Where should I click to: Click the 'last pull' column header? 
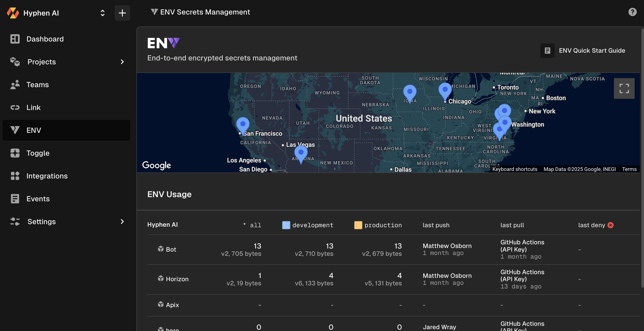click(x=512, y=225)
